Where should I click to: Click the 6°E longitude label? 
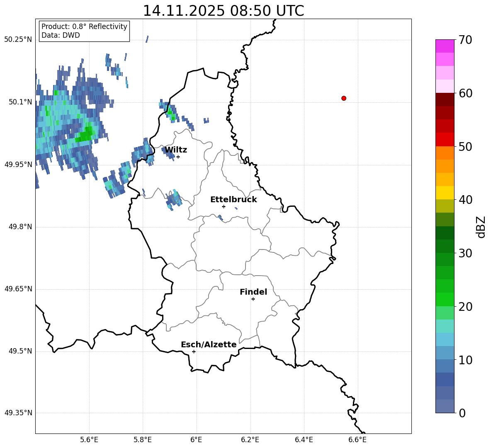pos(196,440)
